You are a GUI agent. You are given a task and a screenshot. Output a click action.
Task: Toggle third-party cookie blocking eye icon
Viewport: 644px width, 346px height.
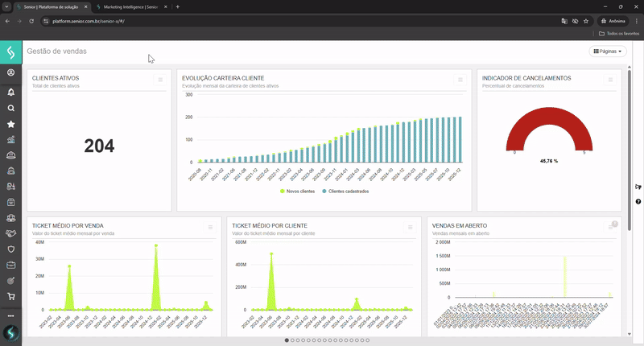click(576, 21)
